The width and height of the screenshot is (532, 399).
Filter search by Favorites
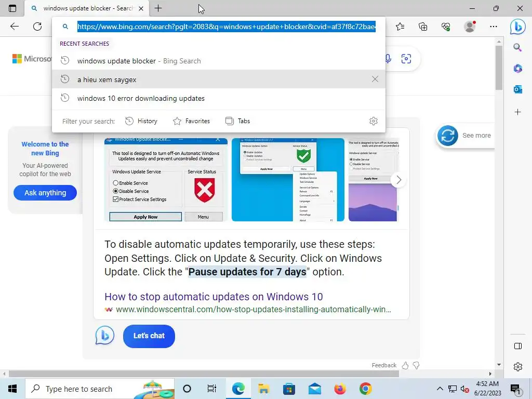tap(191, 121)
